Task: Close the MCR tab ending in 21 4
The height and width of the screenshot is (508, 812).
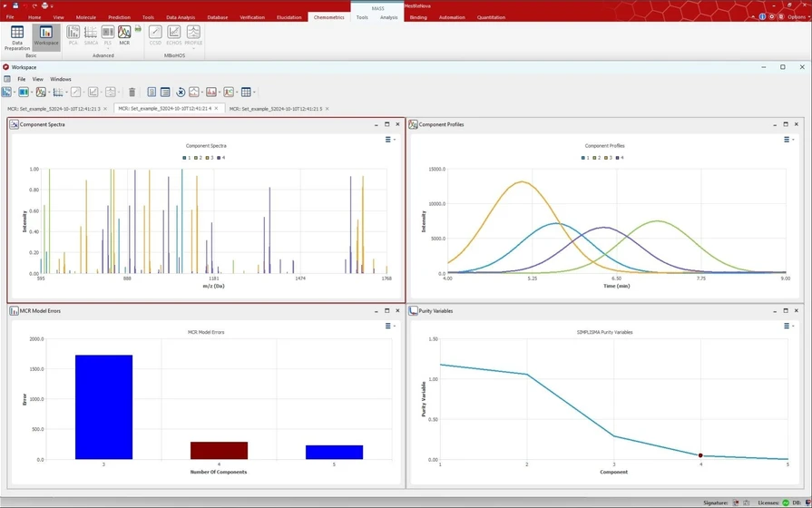Action: (x=217, y=108)
